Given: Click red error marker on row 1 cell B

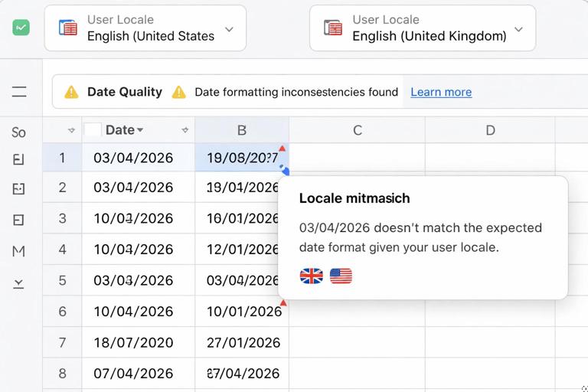Looking at the screenshot, I should 283,149.
